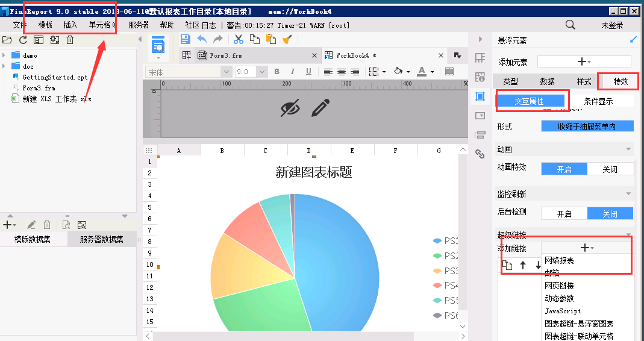
Task: Open the 文件 menu
Action: click(20, 25)
